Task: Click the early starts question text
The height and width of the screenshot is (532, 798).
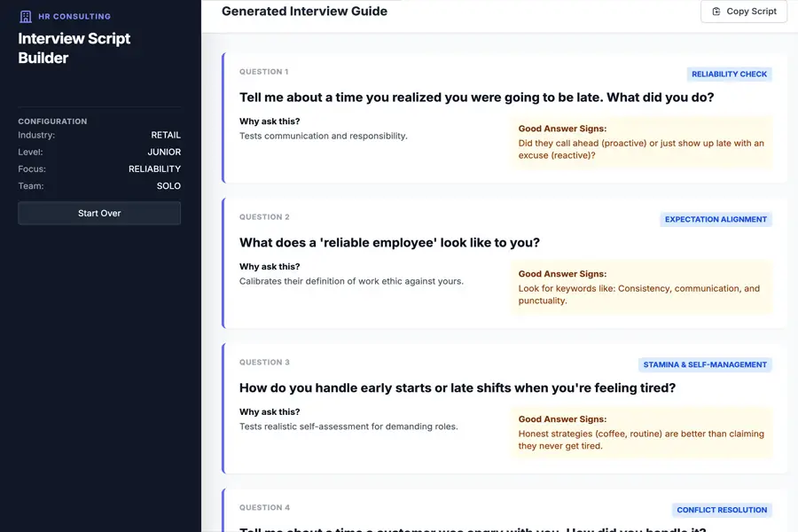Action: (458, 388)
